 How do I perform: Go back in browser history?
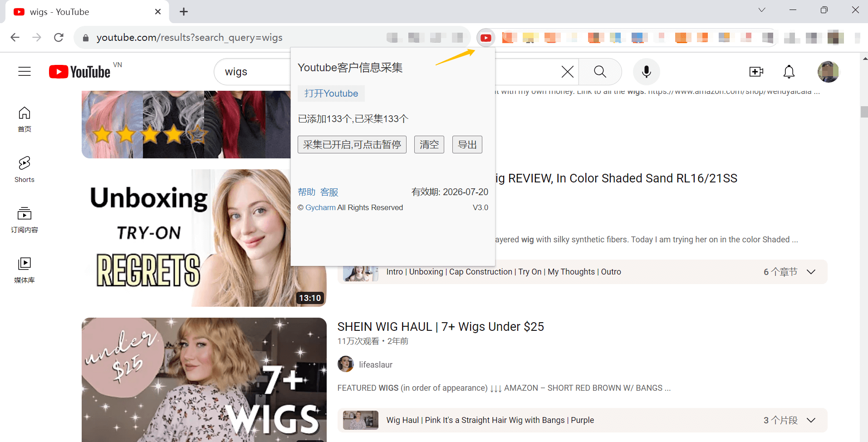pos(15,37)
